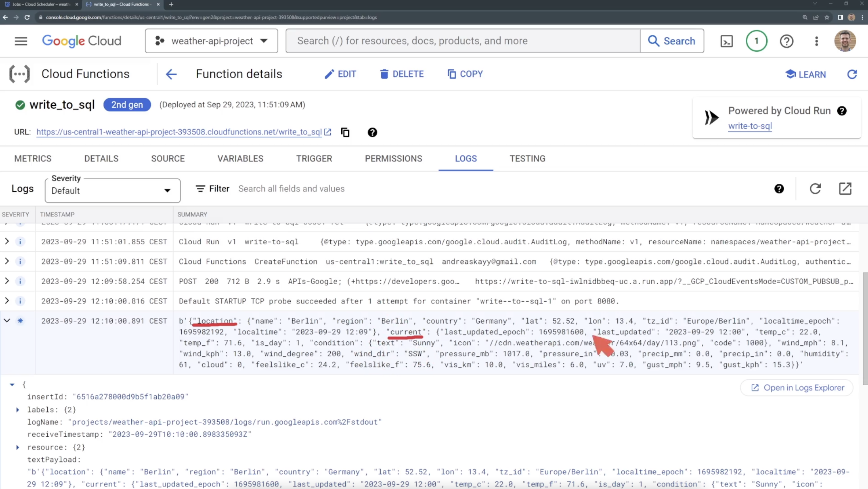Screen dimensions: 868x489
Task: Focus the resources search field
Action: click(463, 41)
